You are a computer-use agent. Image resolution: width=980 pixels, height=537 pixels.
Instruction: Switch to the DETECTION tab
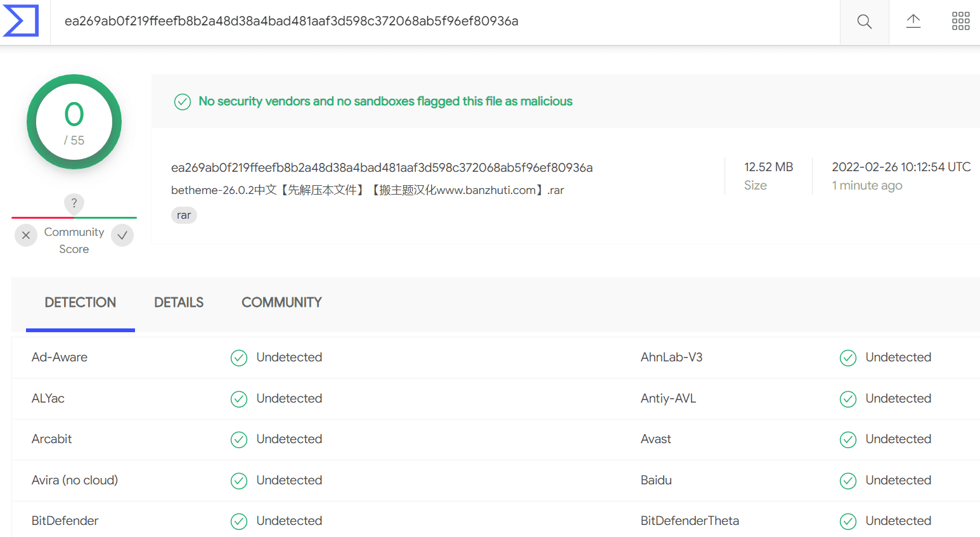[x=81, y=302]
